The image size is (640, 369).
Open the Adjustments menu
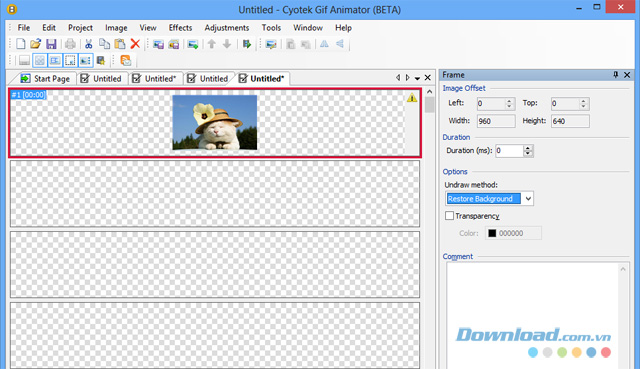coord(227,28)
